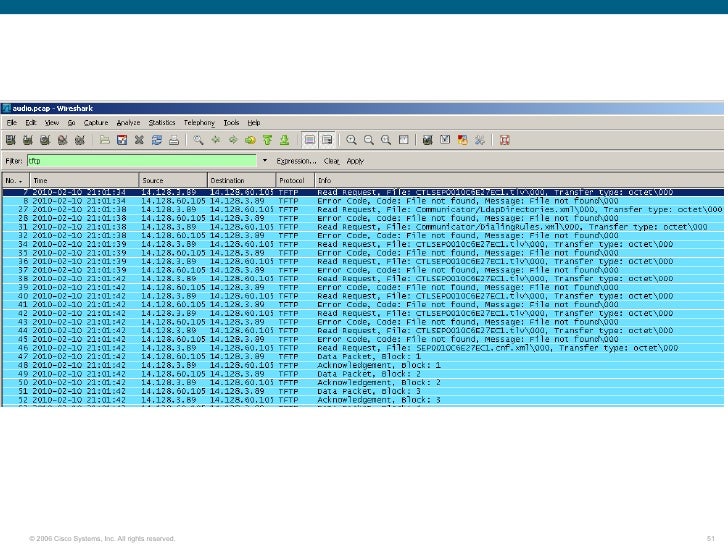Jump to the first packet using the up-arrow icon
This screenshot has width=728, height=546.
pos(267,140)
